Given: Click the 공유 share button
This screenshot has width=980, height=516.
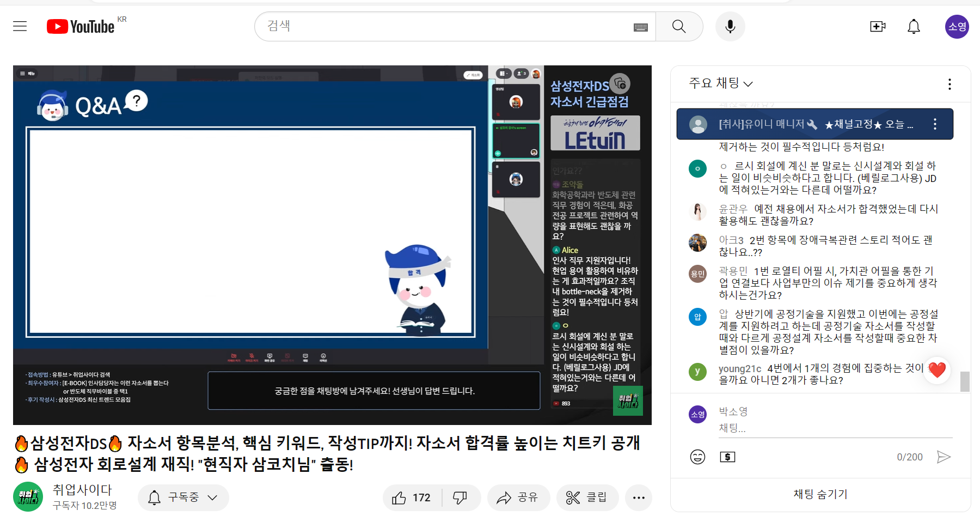Looking at the screenshot, I should [518, 497].
